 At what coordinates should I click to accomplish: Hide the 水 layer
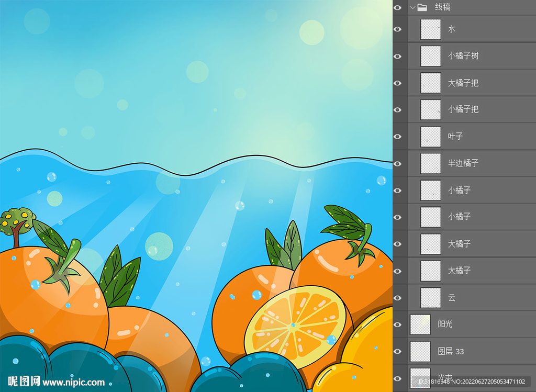pyautogui.click(x=398, y=29)
